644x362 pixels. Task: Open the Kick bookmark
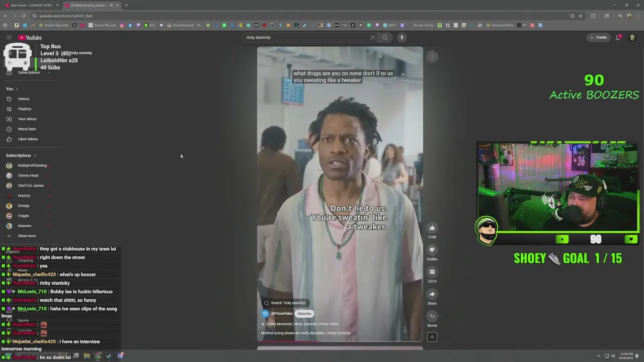tap(150, 25)
